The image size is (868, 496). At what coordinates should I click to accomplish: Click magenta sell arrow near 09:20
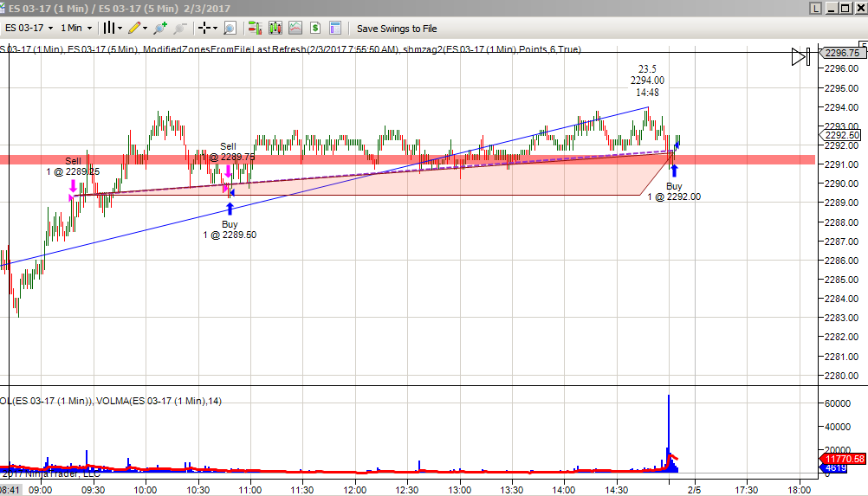[73, 185]
